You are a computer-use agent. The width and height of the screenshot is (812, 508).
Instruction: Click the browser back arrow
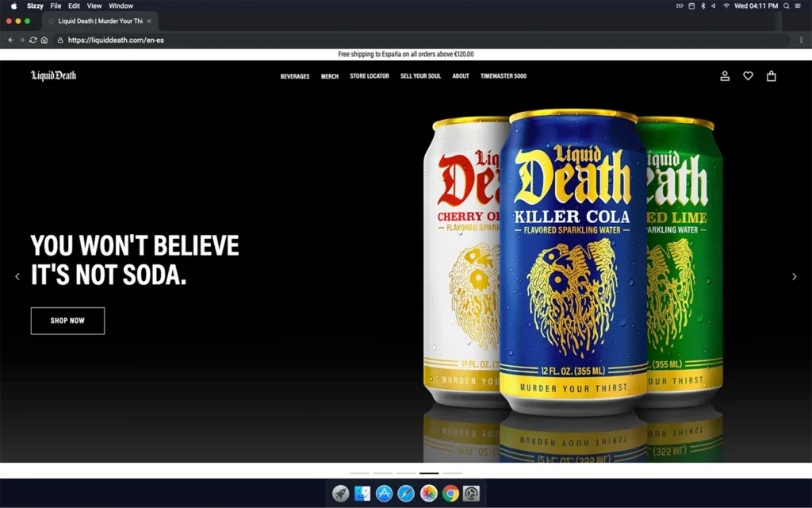(x=10, y=40)
